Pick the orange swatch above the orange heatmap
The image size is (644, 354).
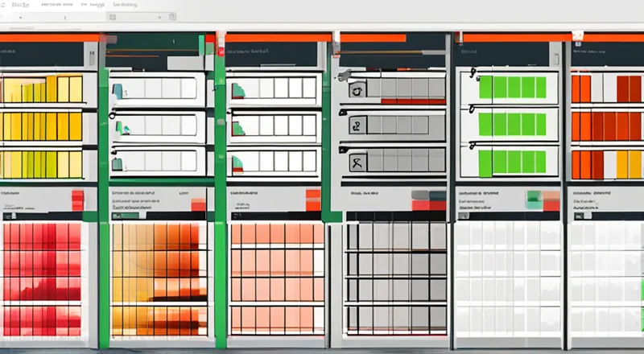point(196,201)
